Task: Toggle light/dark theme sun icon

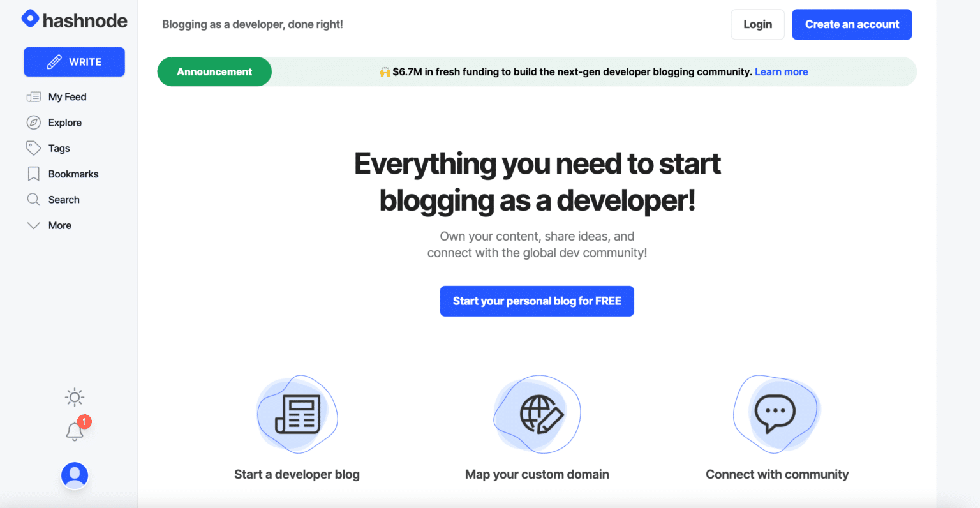Action: tap(75, 398)
